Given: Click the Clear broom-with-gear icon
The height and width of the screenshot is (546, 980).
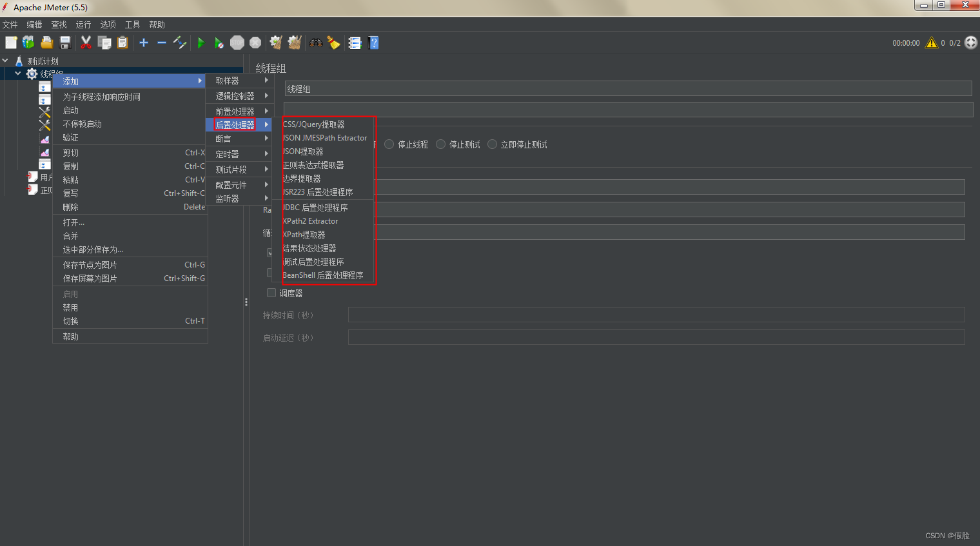Looking at the screenshot, I should tap(276, 43).
